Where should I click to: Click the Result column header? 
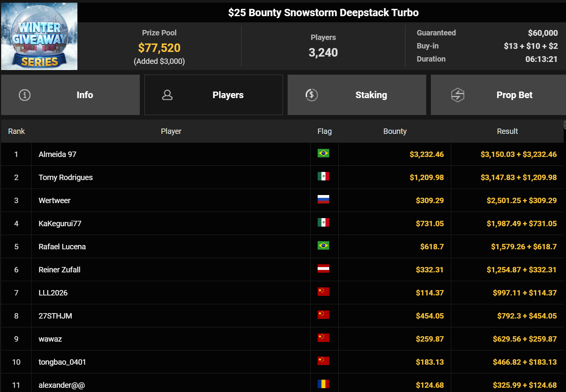(x=507, y=132)
